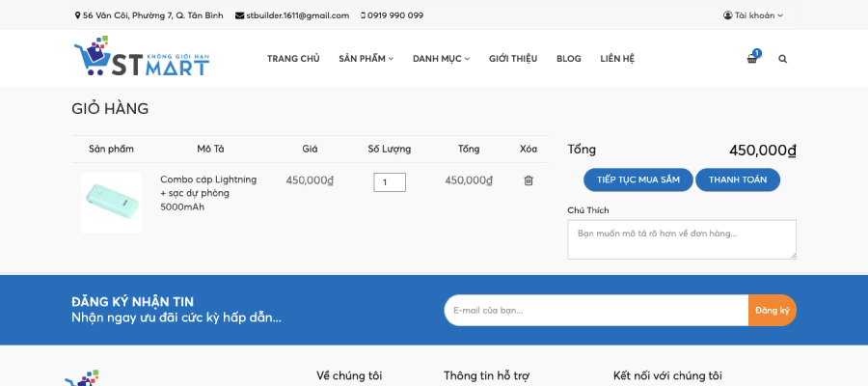Image resolution: width=868 pixels, height=386 pixels.
Task: Expand the Tài khoản account dropdown
Action: point(753,15)
